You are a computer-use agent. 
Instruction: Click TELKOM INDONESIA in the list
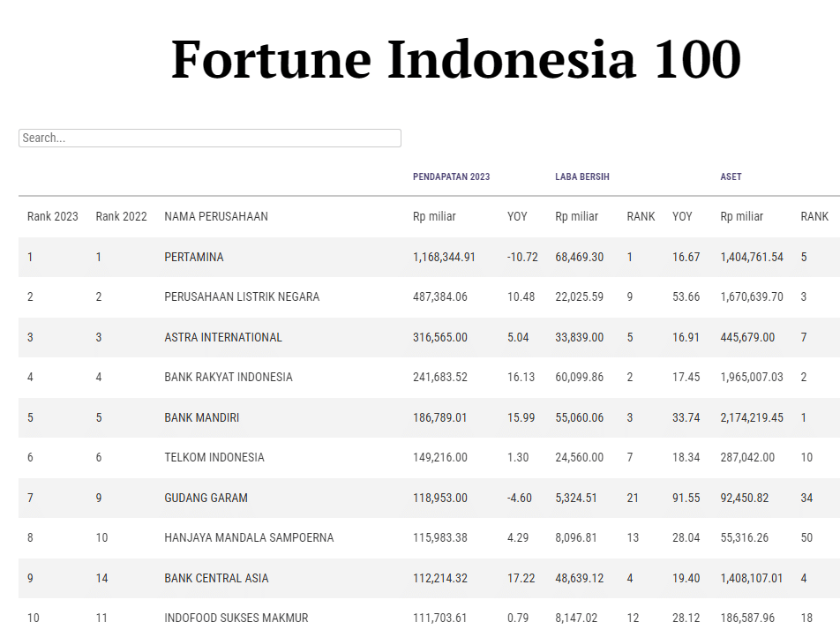click(x=214, y=457)
